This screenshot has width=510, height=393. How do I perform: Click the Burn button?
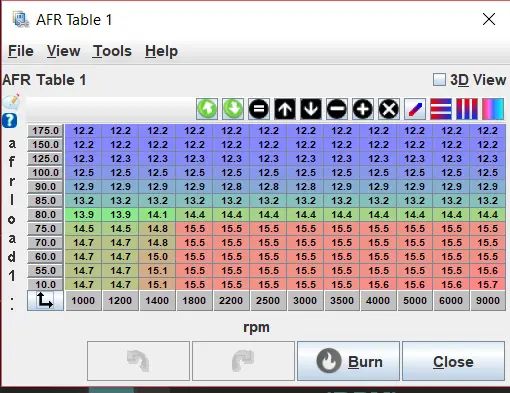click(x=348, y=361)
